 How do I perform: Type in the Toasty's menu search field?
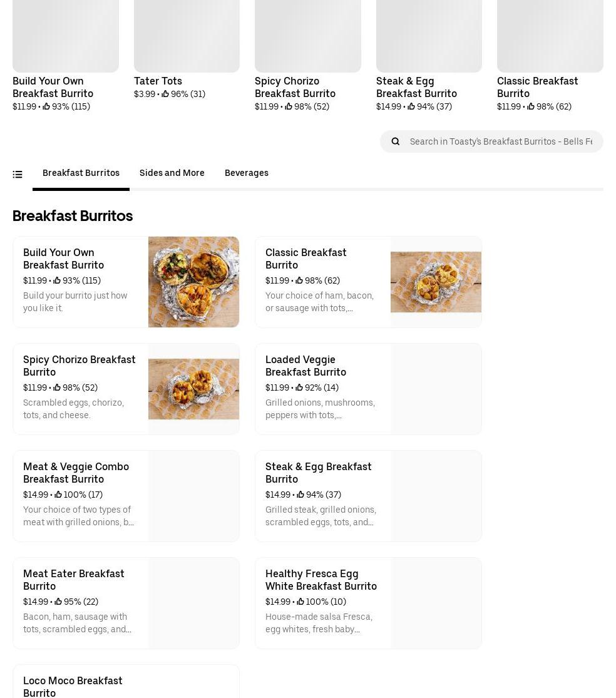[x=501, y=141]
